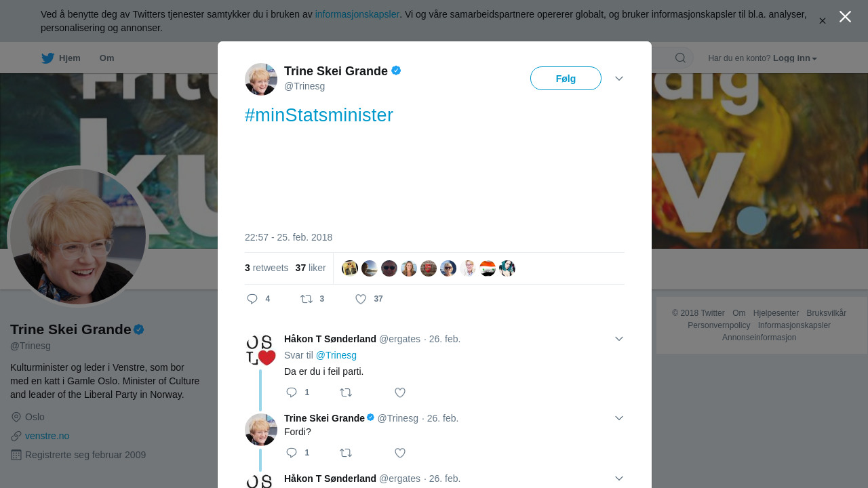Open more options chevron next to Følg
The width and height of the screenshot is (868, 488).
pyautogui.click(x=619, y=79)
